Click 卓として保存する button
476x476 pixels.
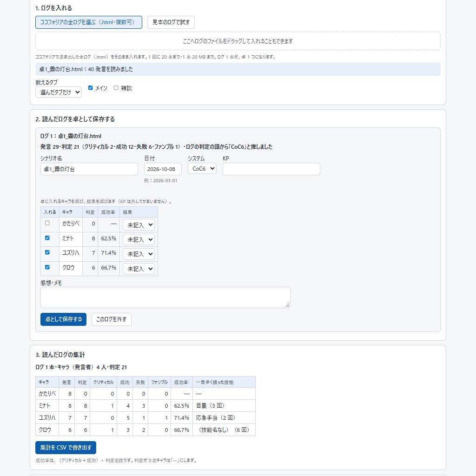click(x=63, y=319)
